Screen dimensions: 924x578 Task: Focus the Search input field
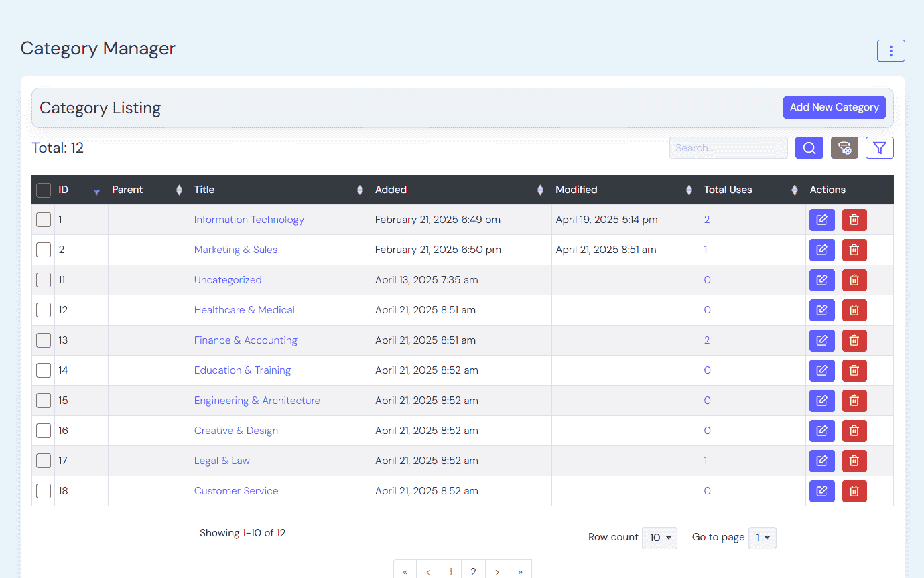click(728, 148)
